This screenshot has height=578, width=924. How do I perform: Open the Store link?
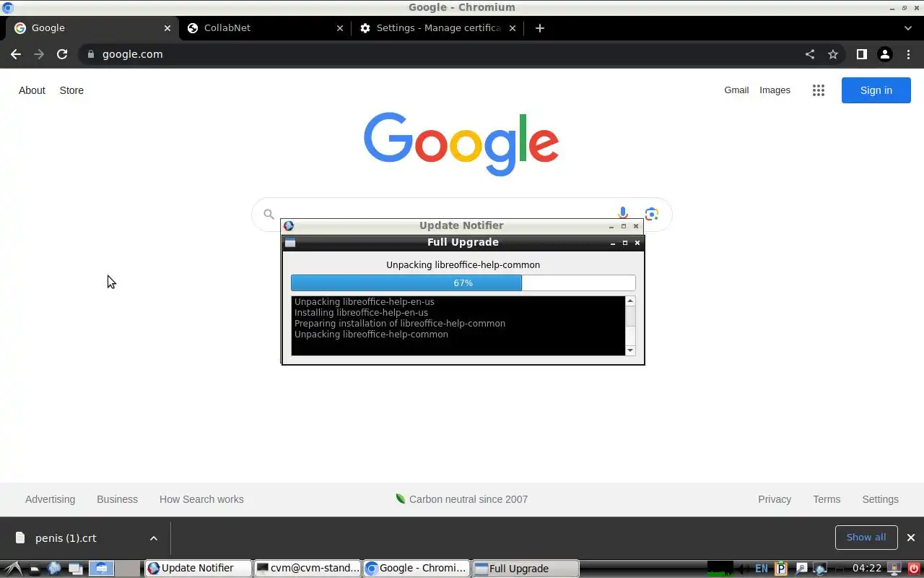[71, 90]
